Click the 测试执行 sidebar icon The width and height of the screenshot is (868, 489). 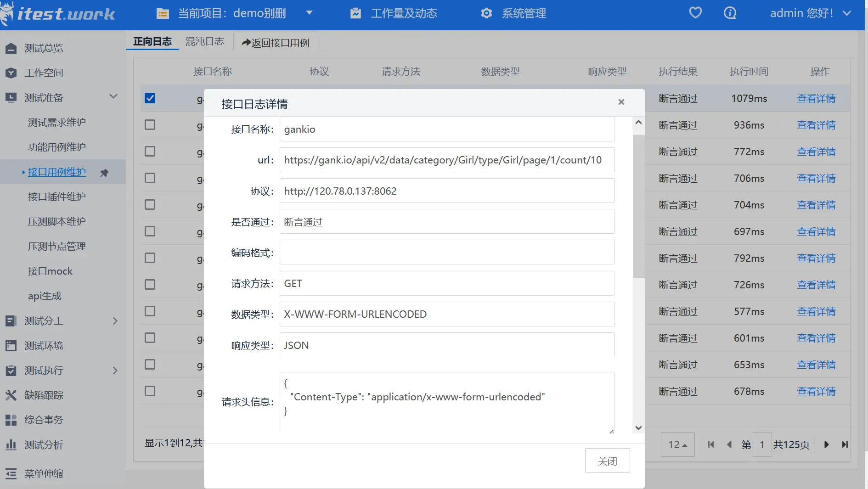pyautogui.click(x=11, y=371)
